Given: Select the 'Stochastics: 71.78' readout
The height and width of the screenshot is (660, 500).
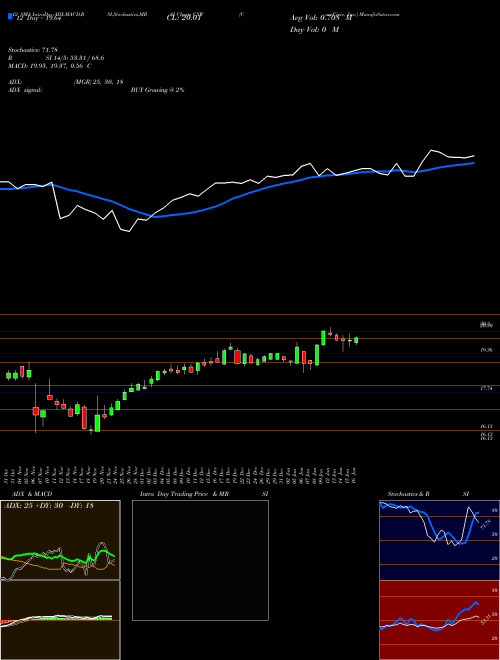Looking at the screenshot, I should [x=32, y=51].
